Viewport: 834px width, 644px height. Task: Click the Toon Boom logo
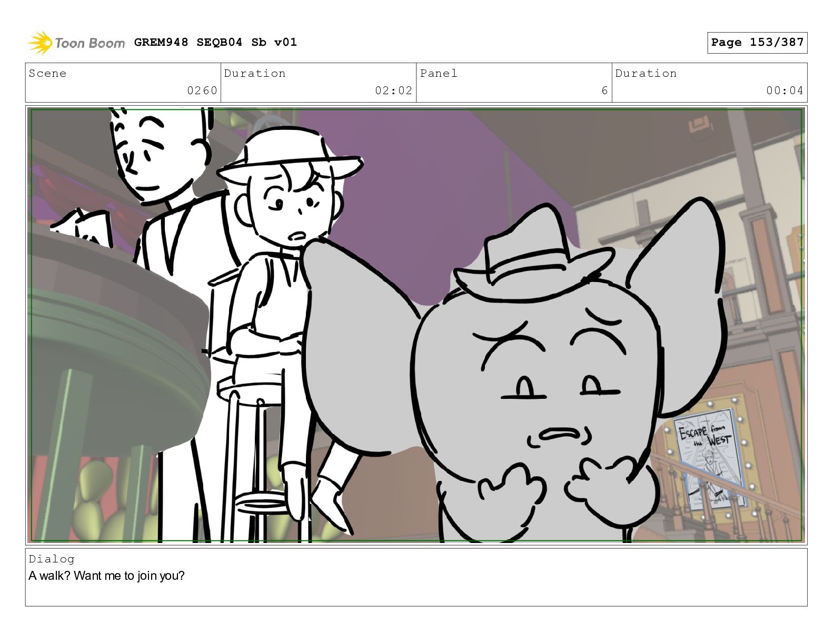pyautogui.click(x=76, y=43)
